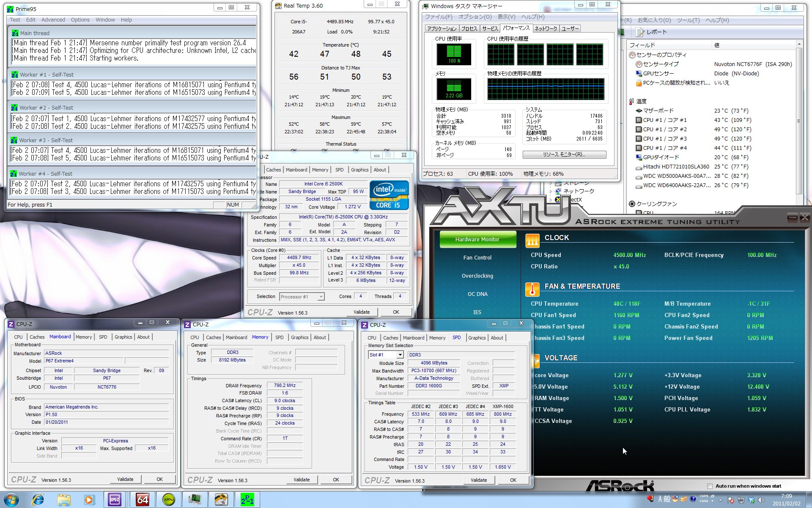Select the About tab in top CPU-Z window
Viewport: 812px width, 508px height.
click(x=380, y=170)
